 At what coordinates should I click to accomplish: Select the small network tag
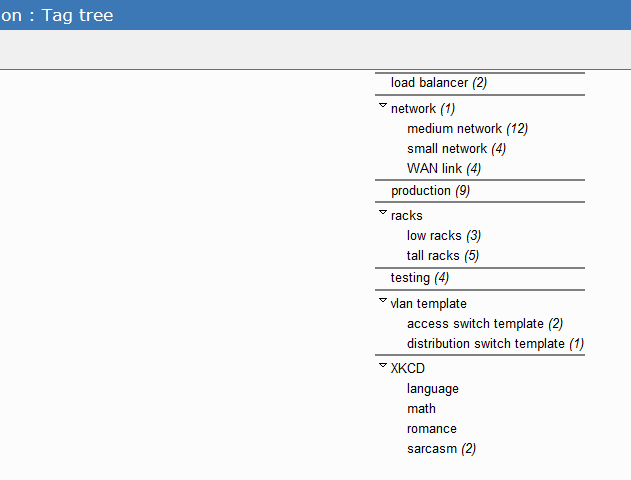point(446,149)
